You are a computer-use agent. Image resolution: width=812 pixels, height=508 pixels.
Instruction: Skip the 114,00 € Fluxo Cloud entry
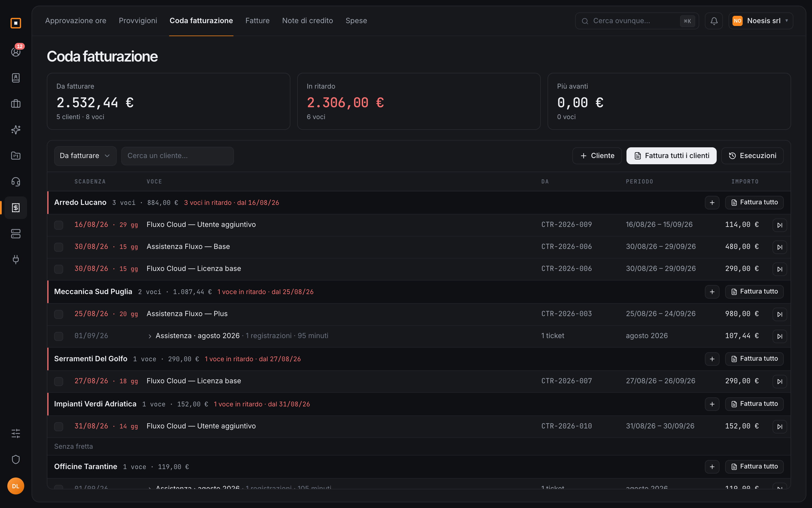click(780, 225)
